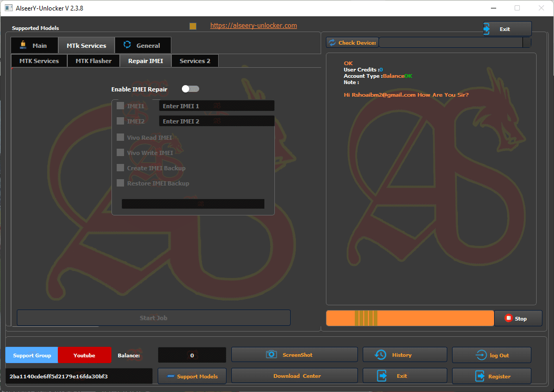Click the red Stop icon
Viewport: 554px width, 392px height.
(x=508, y=318)
